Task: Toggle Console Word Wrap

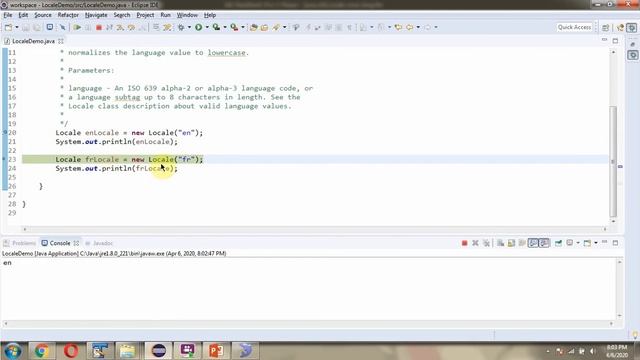Action: pyautogui.click(x=522, y=243)
